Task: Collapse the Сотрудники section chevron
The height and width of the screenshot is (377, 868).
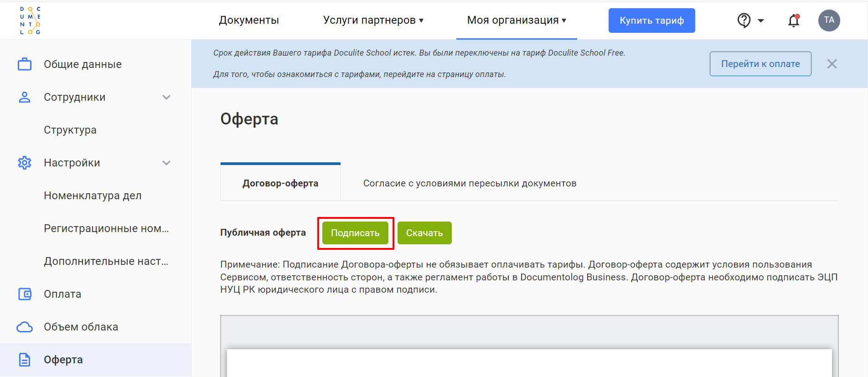Action: [x=166, y=97]
